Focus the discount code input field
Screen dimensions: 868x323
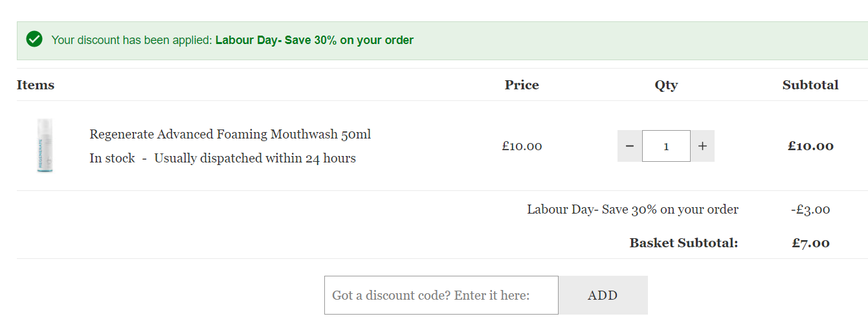click(441, 295)
